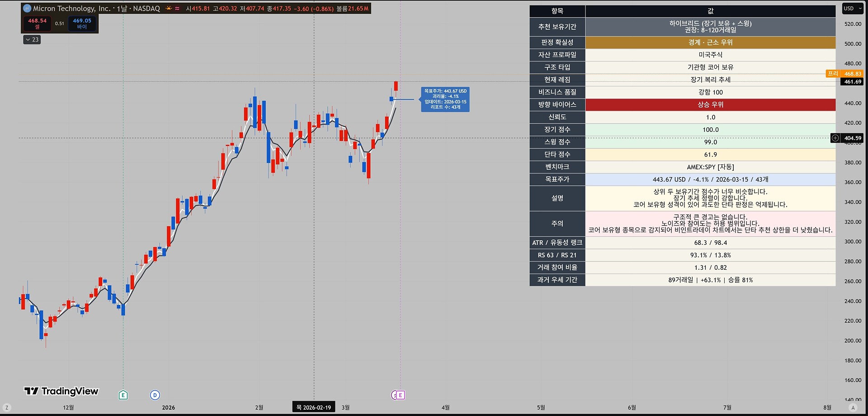Image resolution: width=868 pixels, height=416 pixels.
Task: Click the red 상승 우위 cell
Action: (711, 105)
